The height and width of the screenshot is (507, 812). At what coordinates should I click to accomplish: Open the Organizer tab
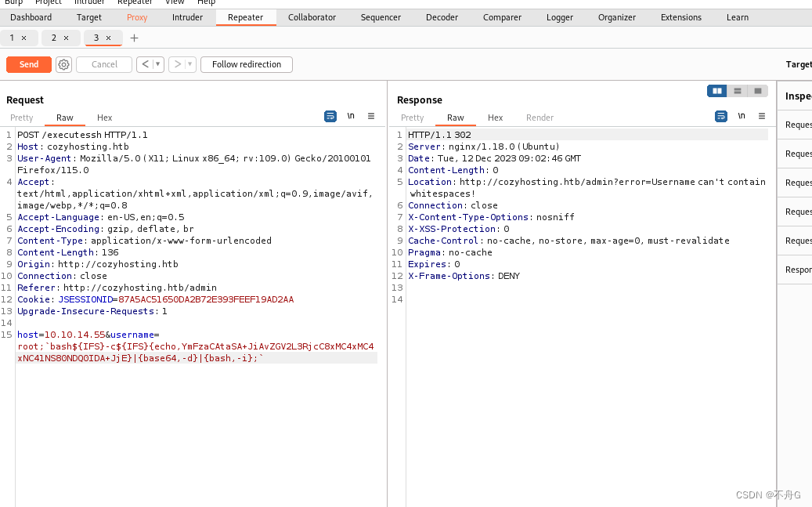point(617,17)
